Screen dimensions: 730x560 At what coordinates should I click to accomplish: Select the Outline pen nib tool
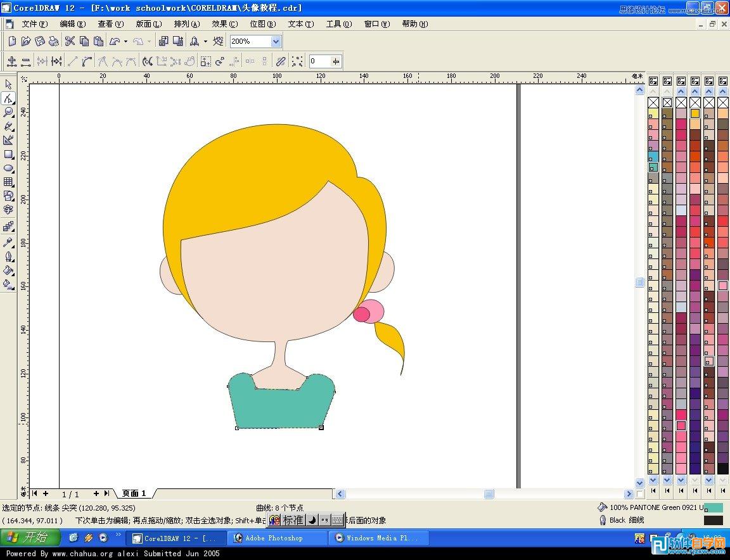8,257
